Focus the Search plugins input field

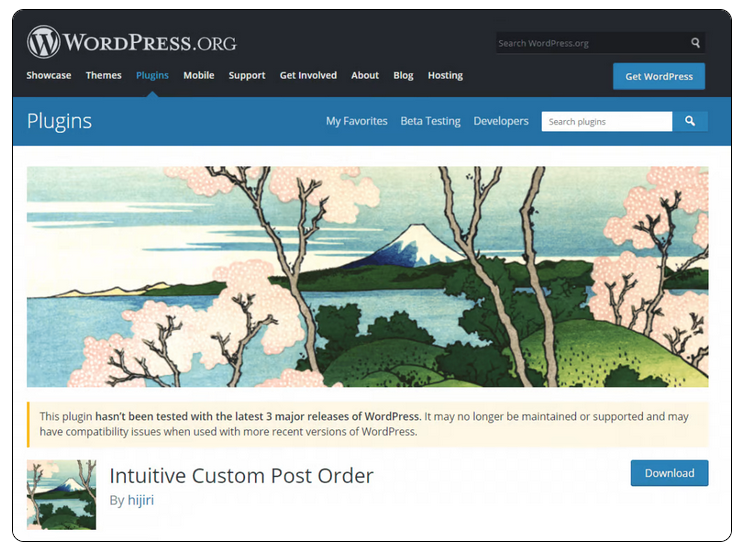607,121
